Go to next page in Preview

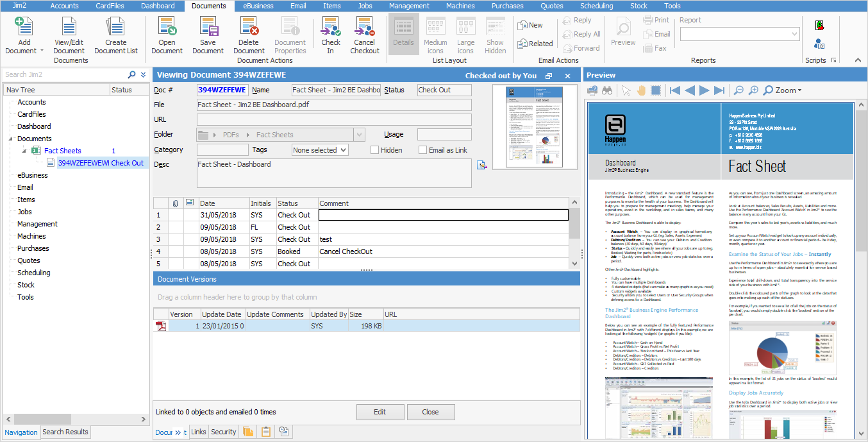(x=705, y=90)
